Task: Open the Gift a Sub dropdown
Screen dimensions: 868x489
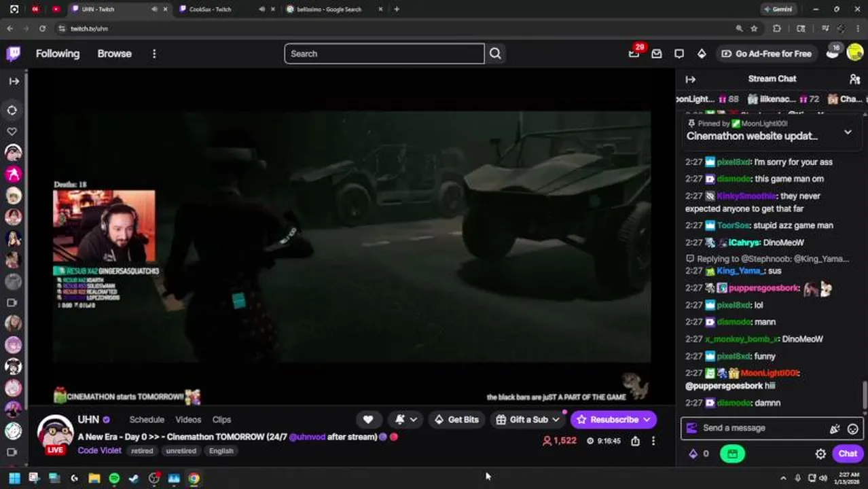Action: (528, 420)
